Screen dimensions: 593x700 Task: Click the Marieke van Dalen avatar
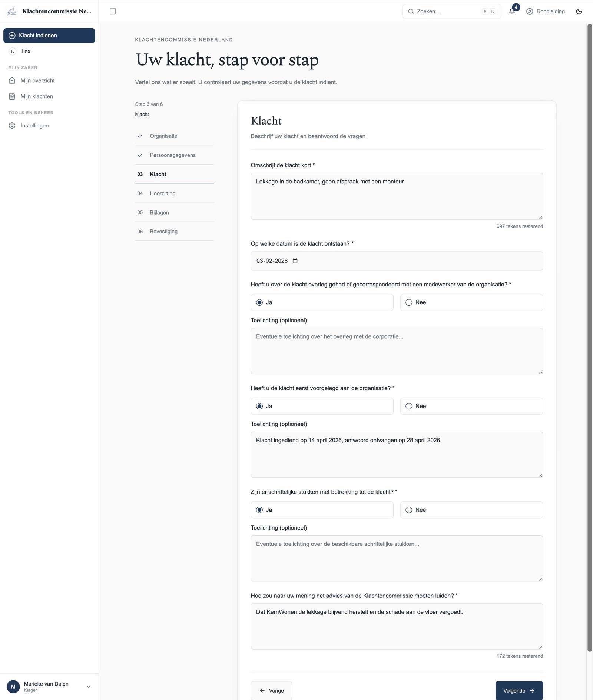tap(13, 687)
